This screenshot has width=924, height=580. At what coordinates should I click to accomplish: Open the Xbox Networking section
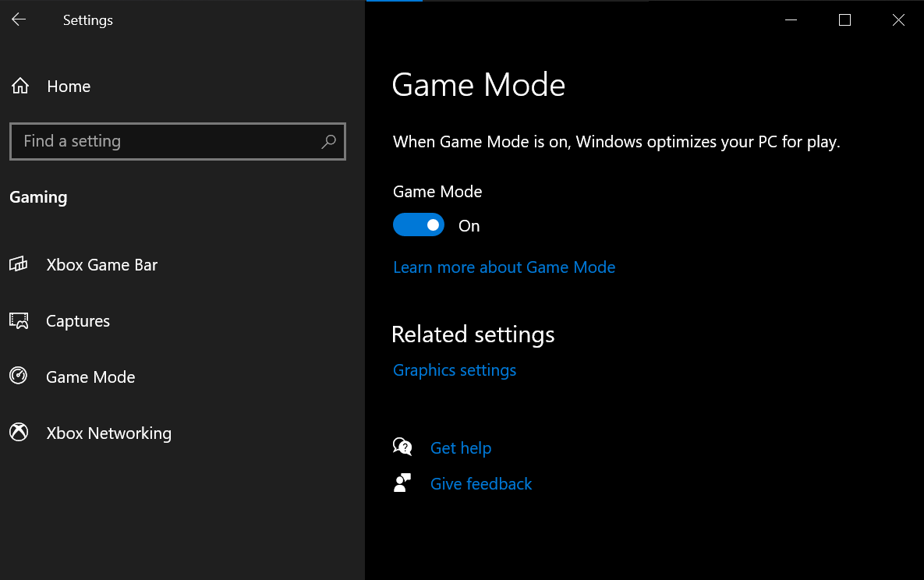pos(108,433)
